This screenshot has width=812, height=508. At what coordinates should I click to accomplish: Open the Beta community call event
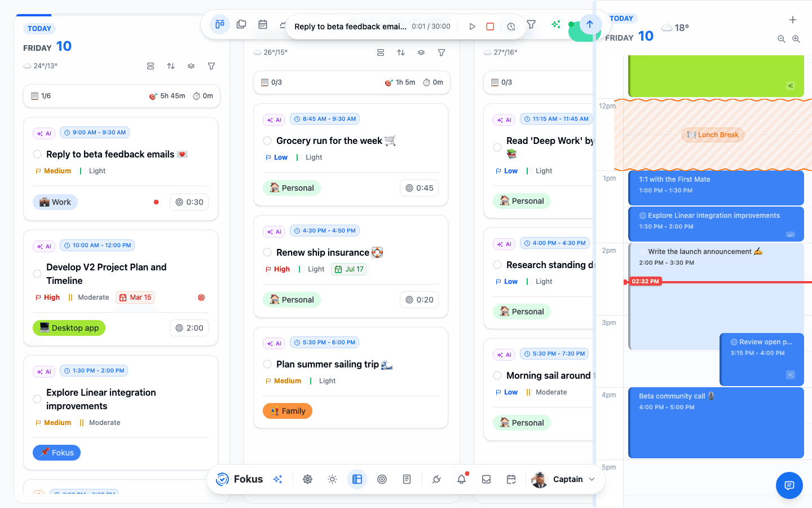click(716, 423)
